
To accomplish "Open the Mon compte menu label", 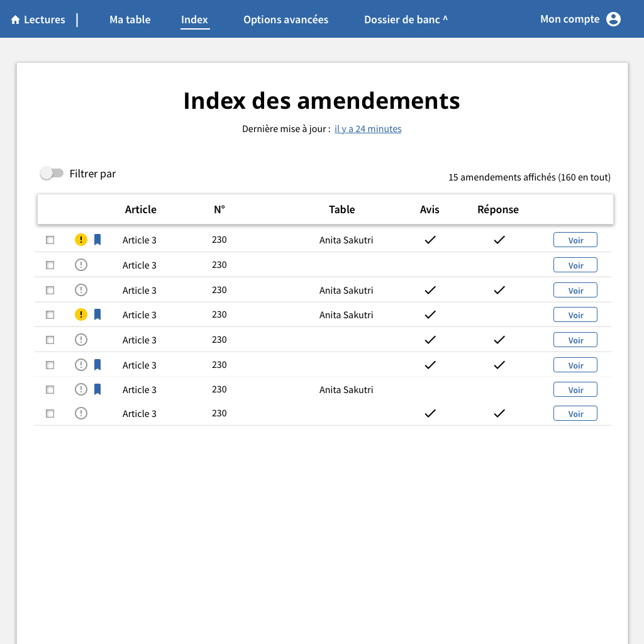I will click(570, 19).
